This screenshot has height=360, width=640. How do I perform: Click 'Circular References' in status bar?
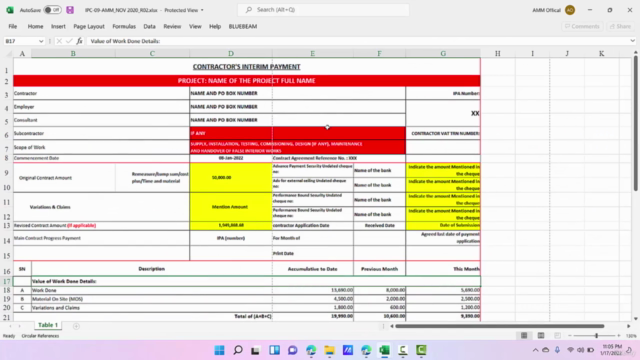tap(40, 336)
